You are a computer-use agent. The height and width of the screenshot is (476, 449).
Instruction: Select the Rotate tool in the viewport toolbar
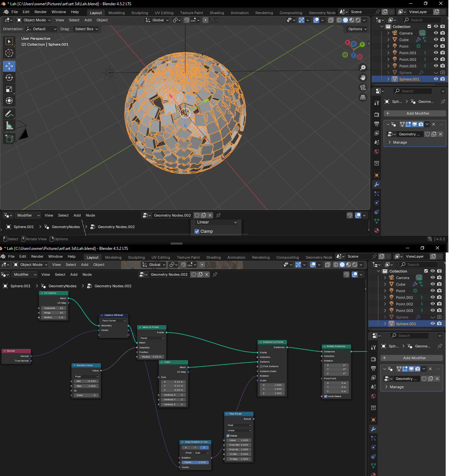tap(9, 78)
